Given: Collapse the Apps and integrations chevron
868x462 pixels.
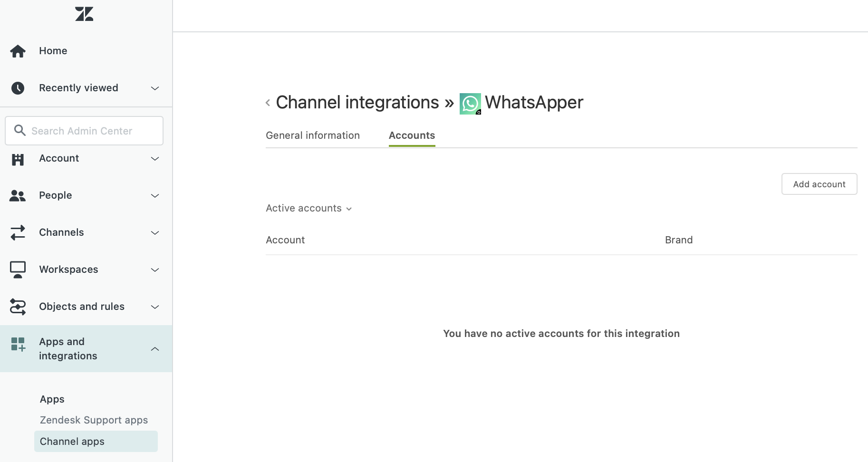Looking at the screenshot, I should [x=155, y=349].
